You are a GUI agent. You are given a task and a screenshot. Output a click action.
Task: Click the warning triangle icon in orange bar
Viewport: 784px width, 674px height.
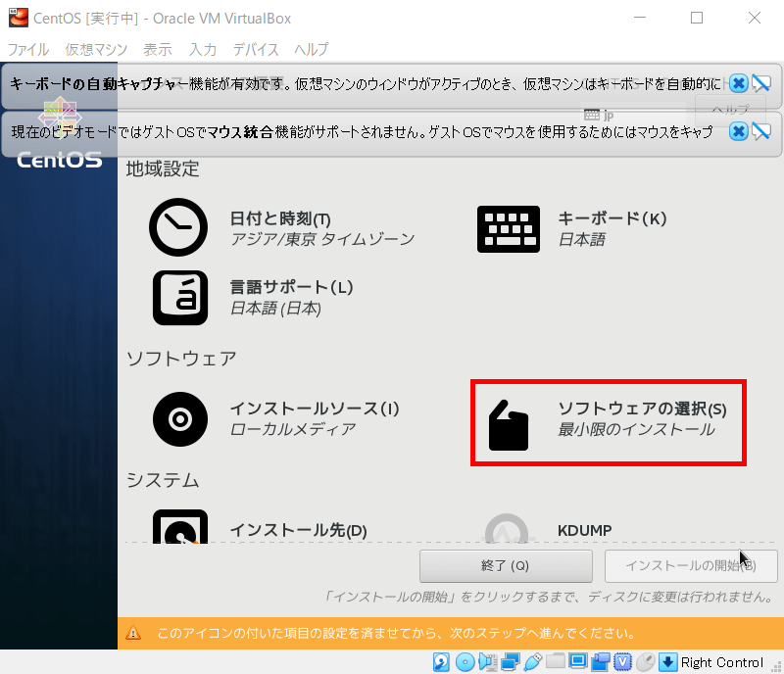[x=133, y=633]
